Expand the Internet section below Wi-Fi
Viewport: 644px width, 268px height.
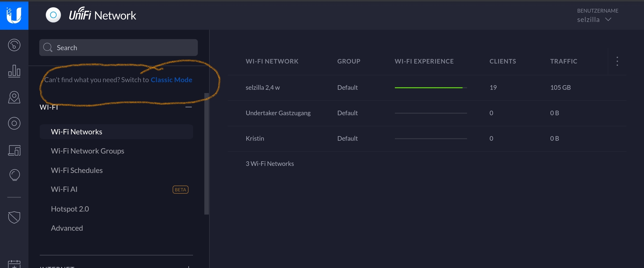click(x=188, y=267)
